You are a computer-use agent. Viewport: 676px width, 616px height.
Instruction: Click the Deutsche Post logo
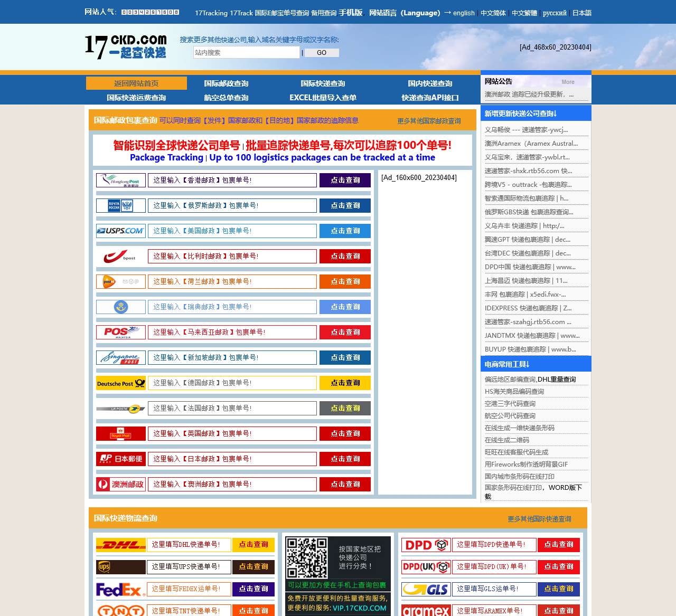(121, 383)
